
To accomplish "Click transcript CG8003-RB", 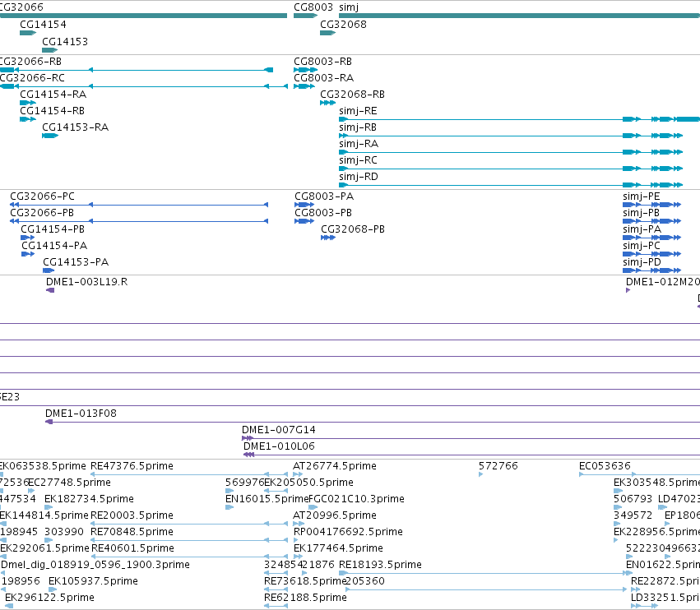I will coord(322,62).
